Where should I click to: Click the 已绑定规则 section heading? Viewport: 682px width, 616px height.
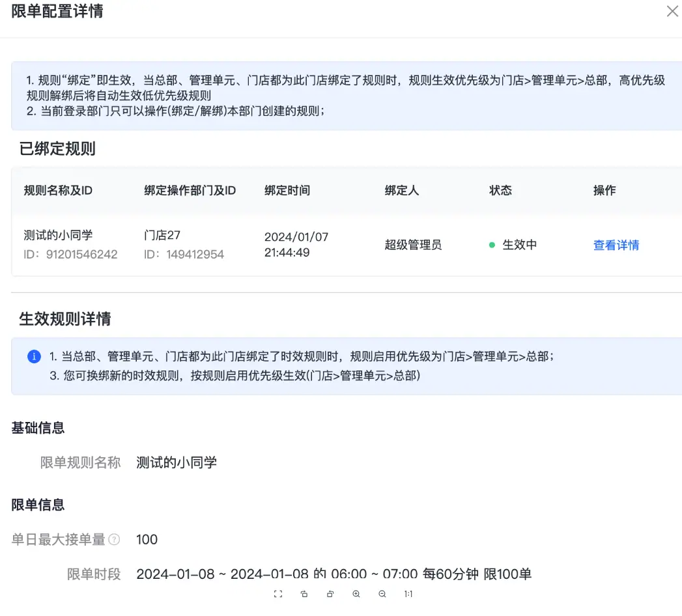tap(57, 148)
